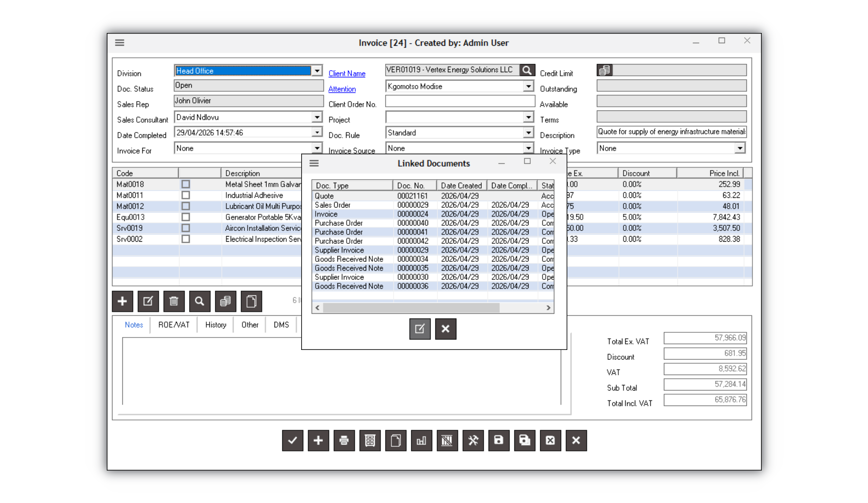Sort by Doc. No. column header
Screen dimensions: 868x503
tap(415, 186)
